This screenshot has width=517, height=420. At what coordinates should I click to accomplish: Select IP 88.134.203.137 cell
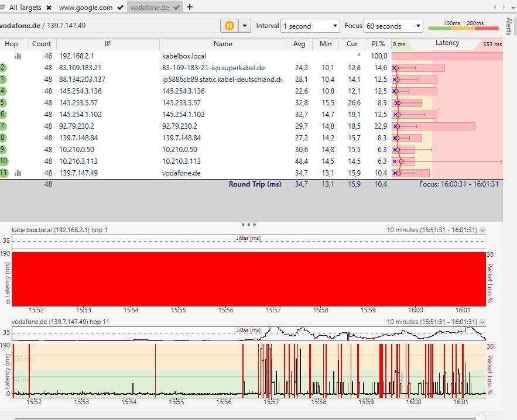coord(82,80)
